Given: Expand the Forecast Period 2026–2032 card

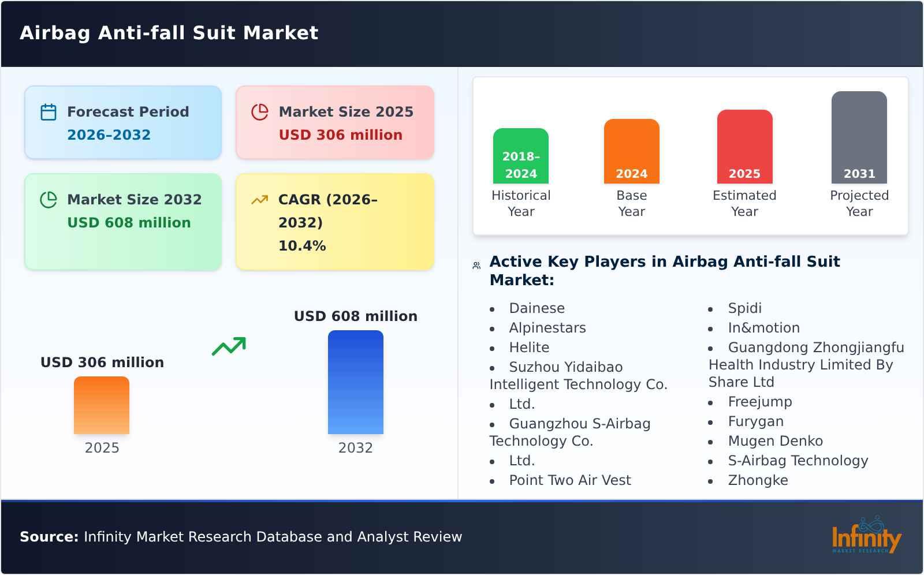Looking at the screenshot, I should click(x=123, y=122).
